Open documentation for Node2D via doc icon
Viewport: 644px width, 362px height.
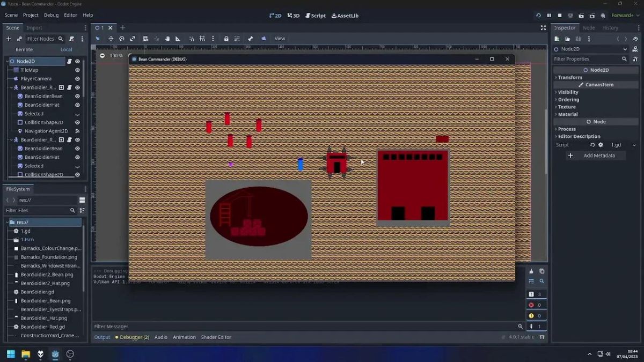[635, 49]
